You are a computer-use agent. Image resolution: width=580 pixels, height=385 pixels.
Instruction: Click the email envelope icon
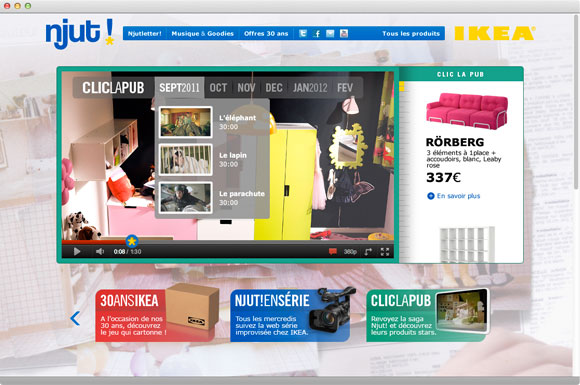330,34
